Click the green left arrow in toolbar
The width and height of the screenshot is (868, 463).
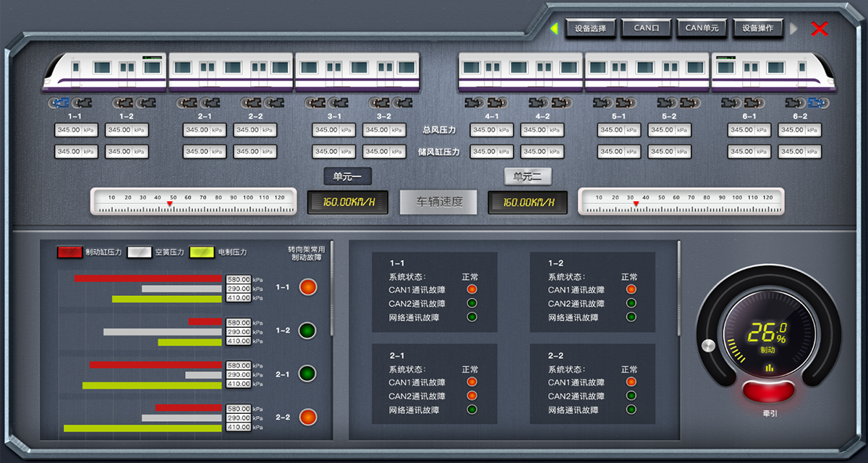click(554, 29)
